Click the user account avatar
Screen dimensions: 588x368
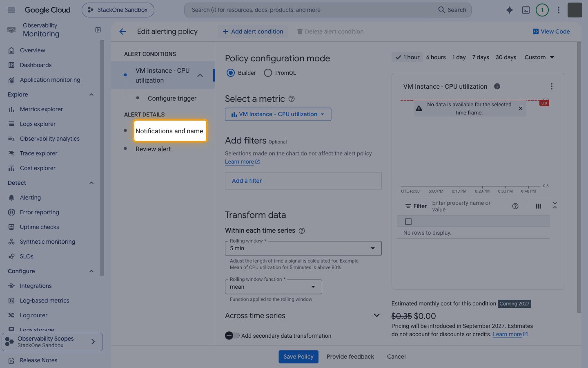pyautogui.click(x=575, y=10)
